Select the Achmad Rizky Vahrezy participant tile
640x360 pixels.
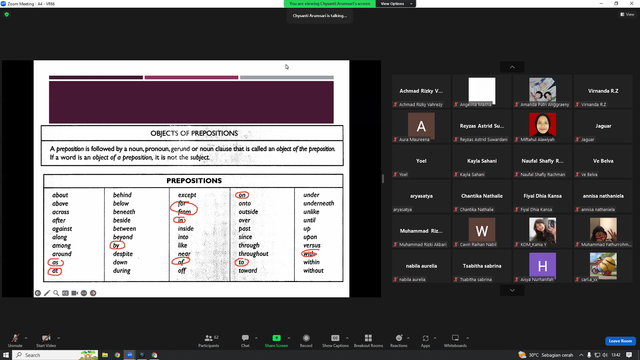point(421,91)
